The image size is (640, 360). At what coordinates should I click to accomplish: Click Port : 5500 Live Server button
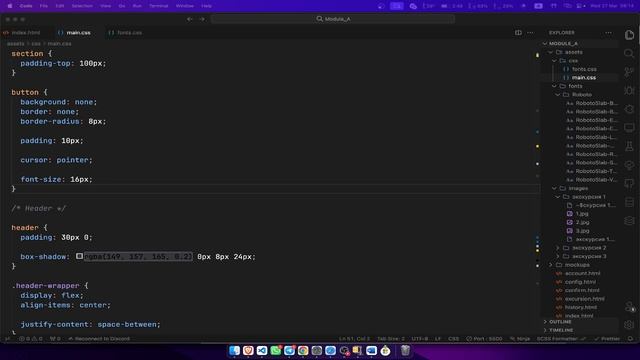coord(484,339)
